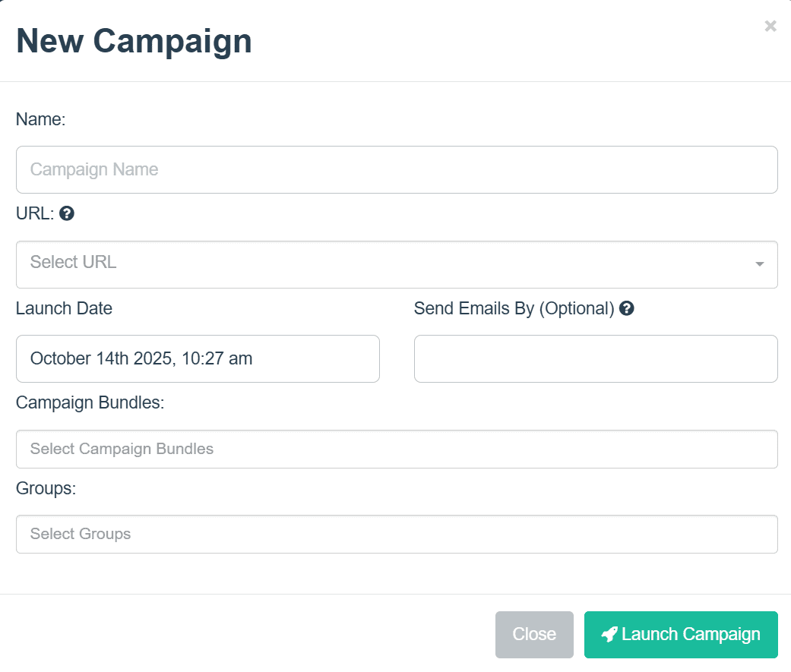Image resolution: width=791 pixels, height=672 pixels.
Task: Click the rocket icon on the launch button
Action: tap(609, 635)
